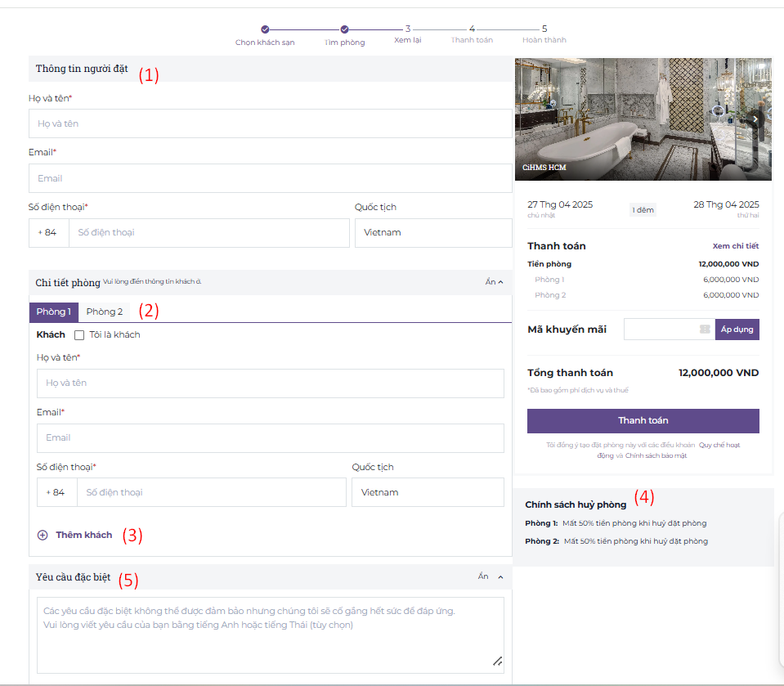
Task: Select the Phòng 1 tab
Action: coord(54,312)
